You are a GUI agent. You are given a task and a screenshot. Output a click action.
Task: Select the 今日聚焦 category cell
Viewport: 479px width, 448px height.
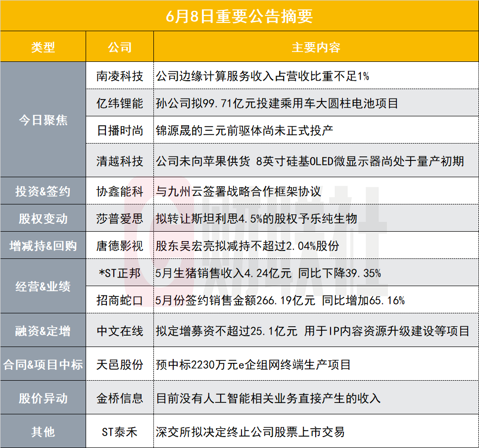pos(43,119)
